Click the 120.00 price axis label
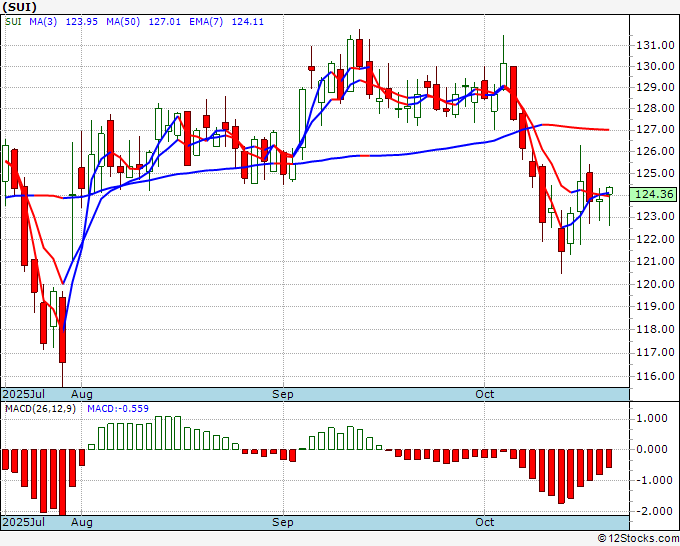 click(x=655, y=284)
